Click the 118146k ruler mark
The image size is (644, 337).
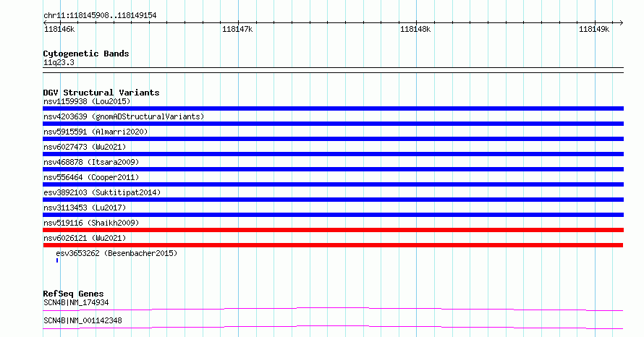59,29
